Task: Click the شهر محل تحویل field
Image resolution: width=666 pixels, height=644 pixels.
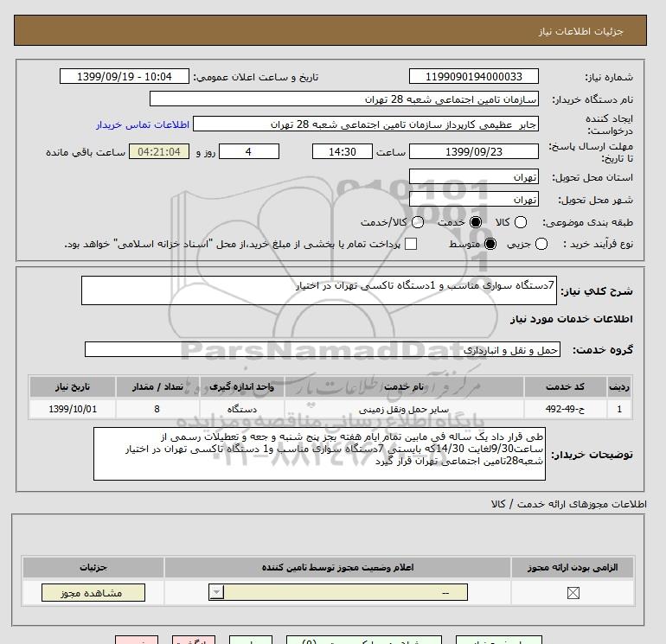Action: [x=474, y=199]
